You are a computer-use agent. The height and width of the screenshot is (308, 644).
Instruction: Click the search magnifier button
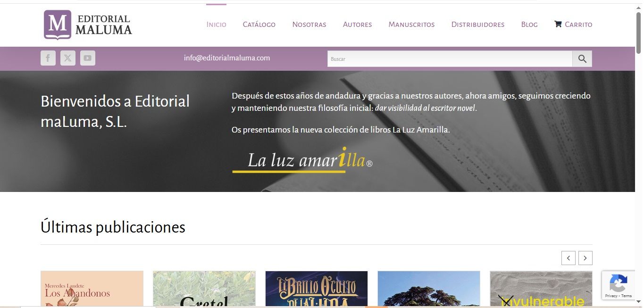click(x=582, y=58)
